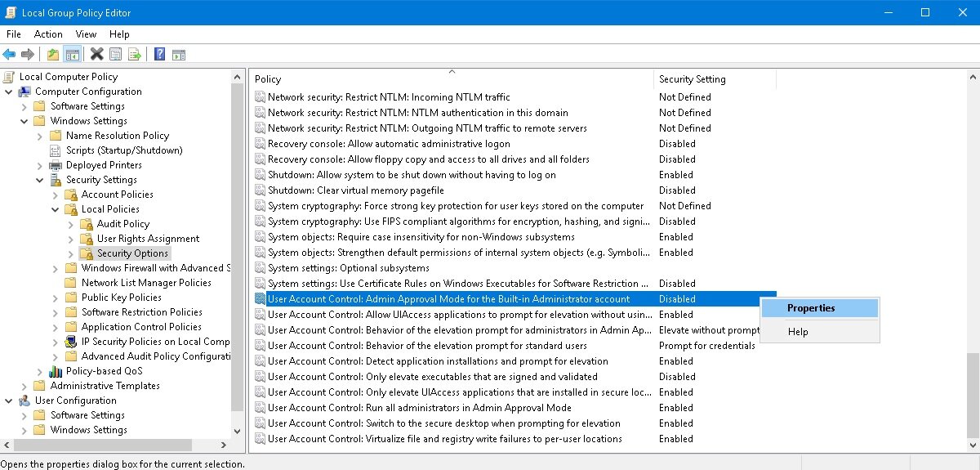
Task: Collapse the Security Settings tree node
Action: (40, 180)
